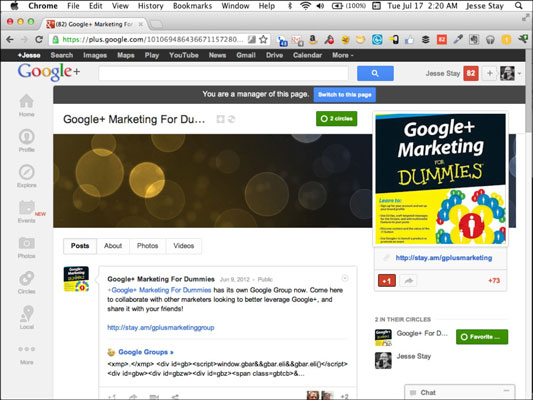Image resolution: width=533 pixels, height=400 pixels.
Task: Click the Amazon extension icon in toolbar
Action: click(x=313, y=40)
